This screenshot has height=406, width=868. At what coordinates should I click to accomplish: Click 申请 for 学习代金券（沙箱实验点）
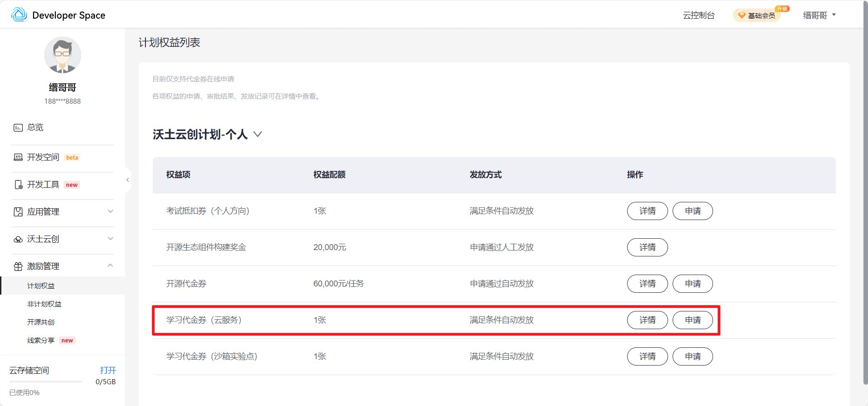(x=693, y=356)
